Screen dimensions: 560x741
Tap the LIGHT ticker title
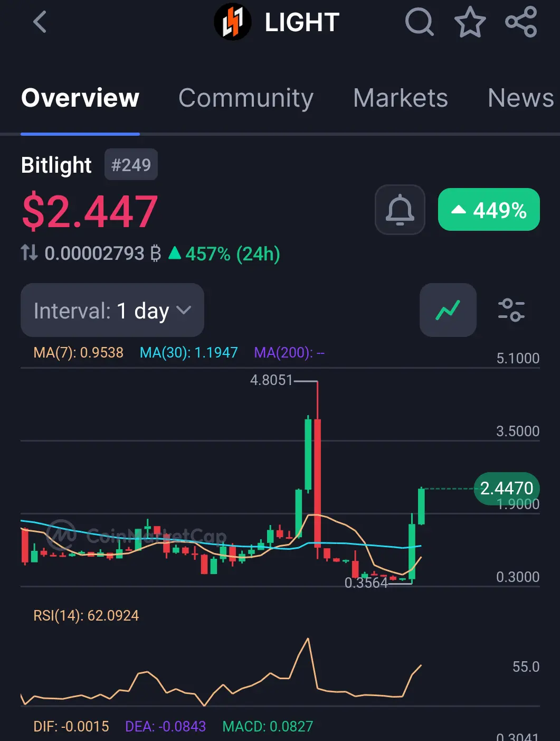pyautogui.click(x=302, y=23)
